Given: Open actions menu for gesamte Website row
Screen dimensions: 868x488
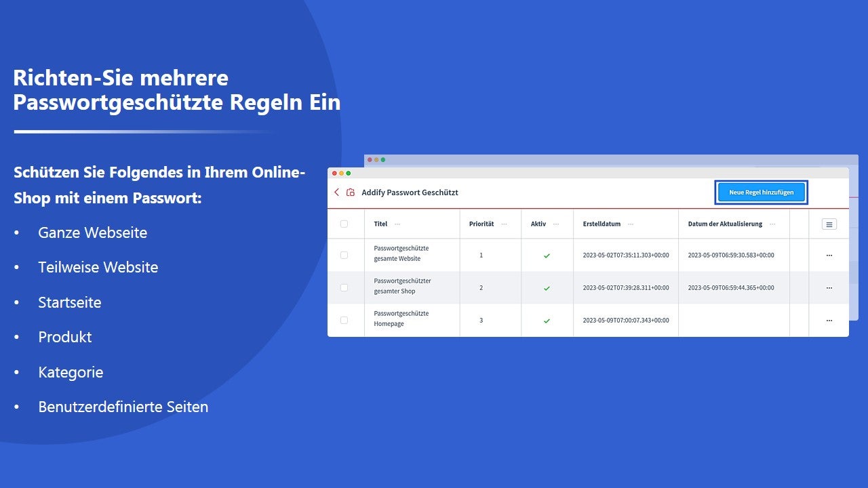Looking at the screenshot, I should [829, 256].
